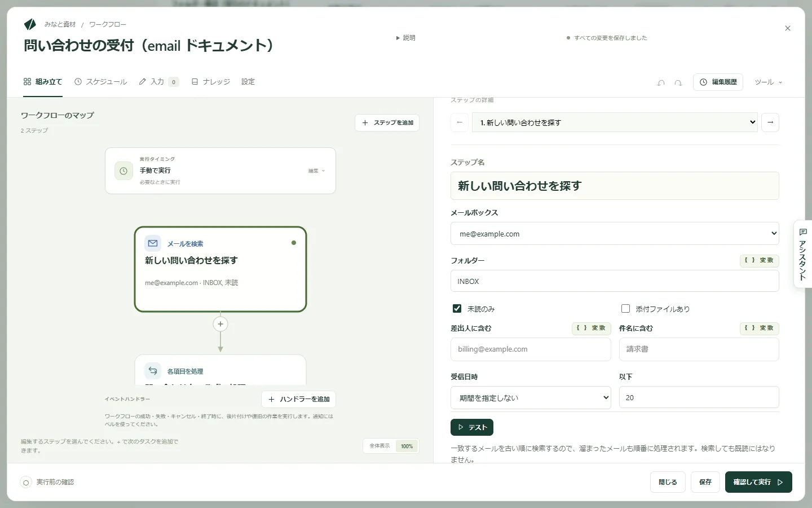812x508 pixels.
Task: Click the テスト button
Action: pos(472,427)
